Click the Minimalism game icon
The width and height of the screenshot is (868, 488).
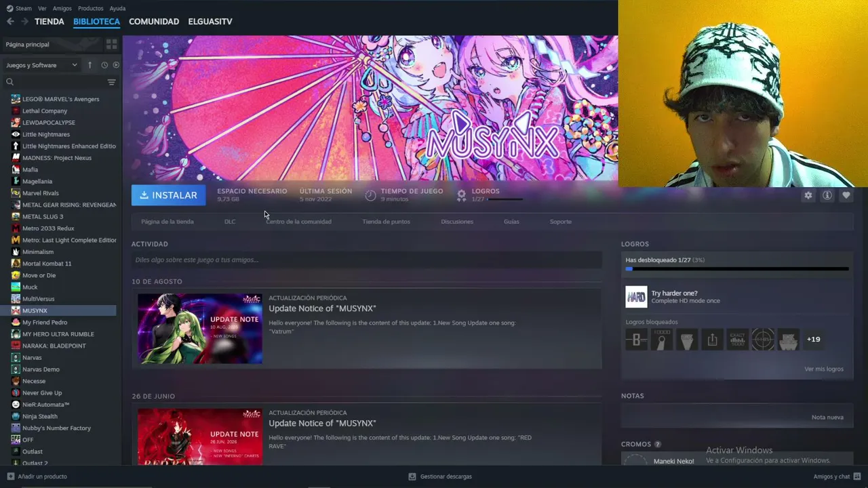pyautogui.click(x=16, y=252)
